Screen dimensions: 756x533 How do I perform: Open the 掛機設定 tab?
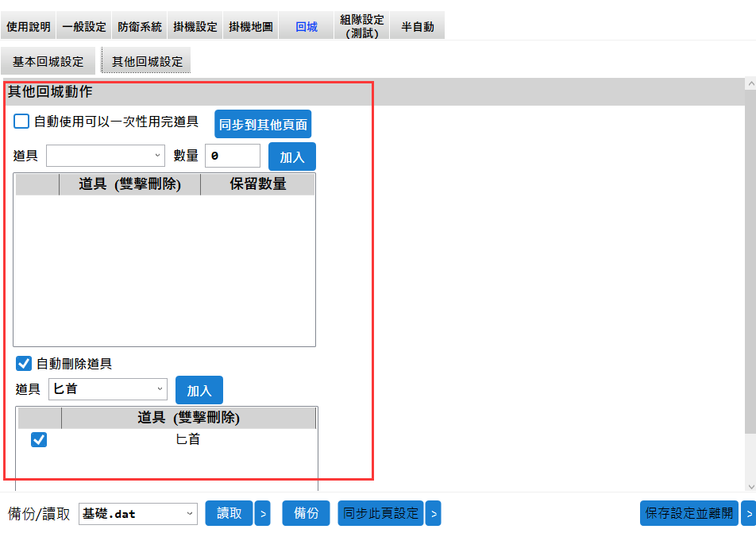195,25
